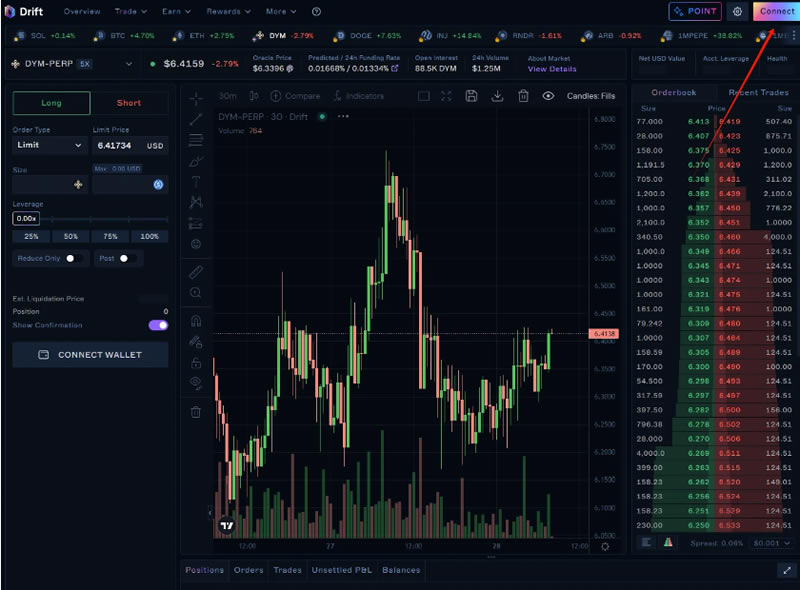This screenshot has height=590, width=800.
Task: Select the text annotation tool
Action: pos(196,182)
